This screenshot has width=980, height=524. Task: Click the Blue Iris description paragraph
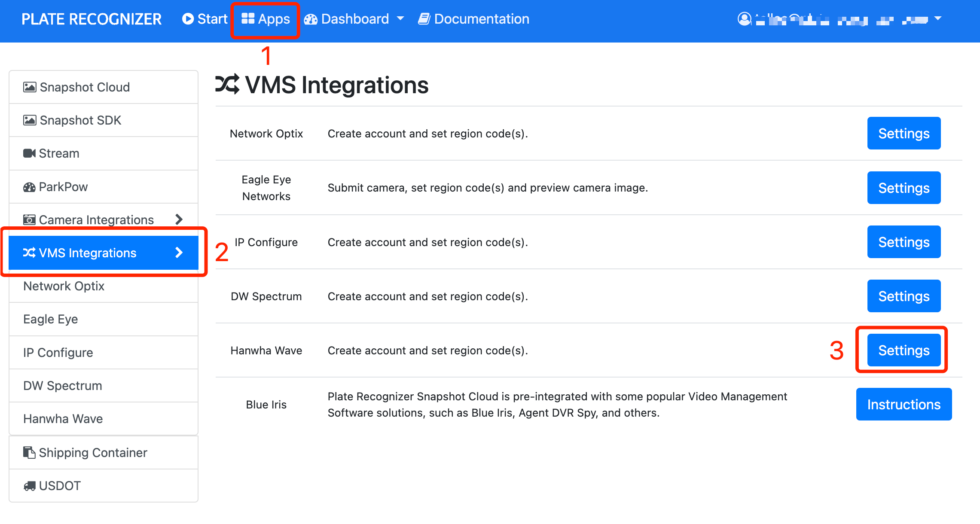[557, 405]
